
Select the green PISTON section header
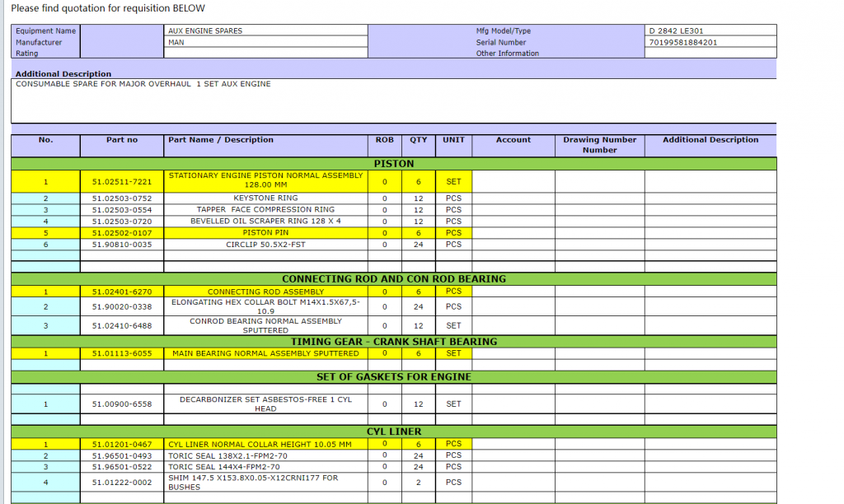tap(394, 164)
